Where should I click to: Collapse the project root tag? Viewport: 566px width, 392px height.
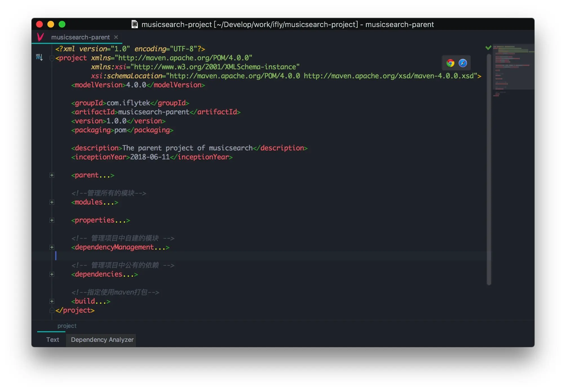pyautogui.click(x=52, y=58)
